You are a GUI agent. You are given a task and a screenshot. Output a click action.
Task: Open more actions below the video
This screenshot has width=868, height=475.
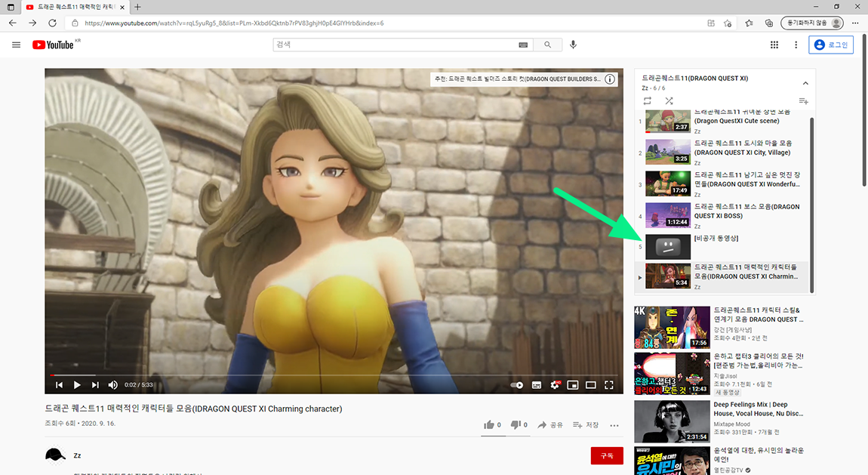[x=614, y=425]
